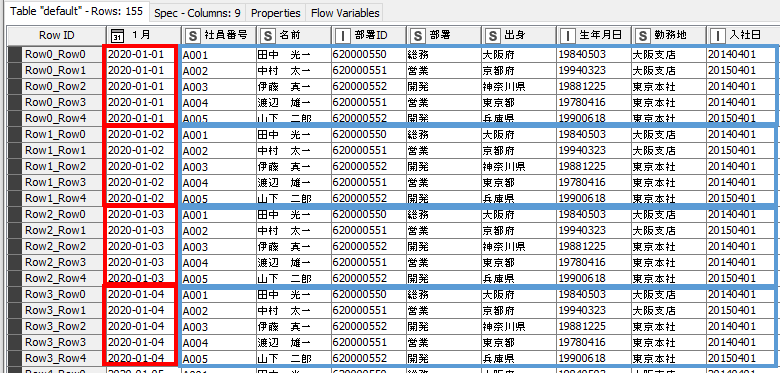The image size is (780, 373).
Task: Open the Properties tab
Action: (275, 13)
